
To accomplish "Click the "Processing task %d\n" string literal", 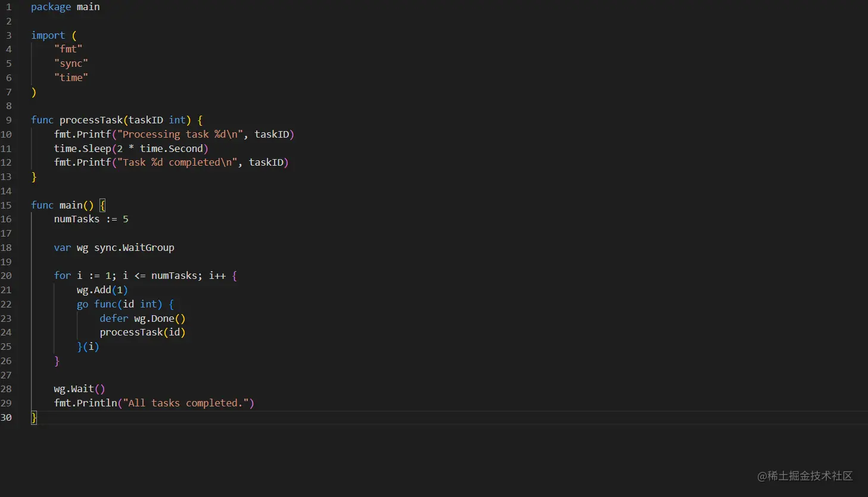I will [x=180, y=135].
